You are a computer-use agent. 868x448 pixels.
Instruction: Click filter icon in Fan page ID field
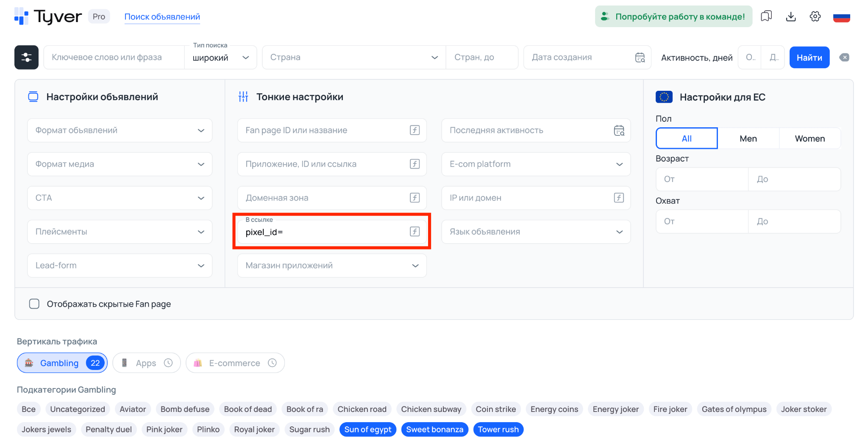tap(415, 130)
